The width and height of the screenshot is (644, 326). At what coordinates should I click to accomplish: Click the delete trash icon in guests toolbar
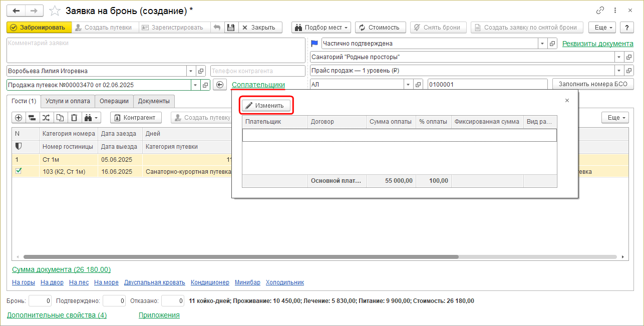click(74, 118)
